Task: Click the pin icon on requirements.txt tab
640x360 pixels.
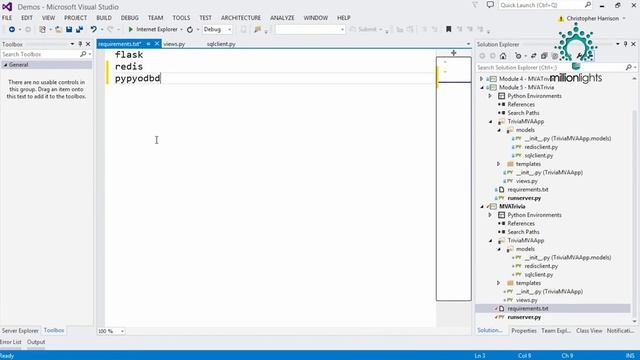Action: [x=149, y=44]
